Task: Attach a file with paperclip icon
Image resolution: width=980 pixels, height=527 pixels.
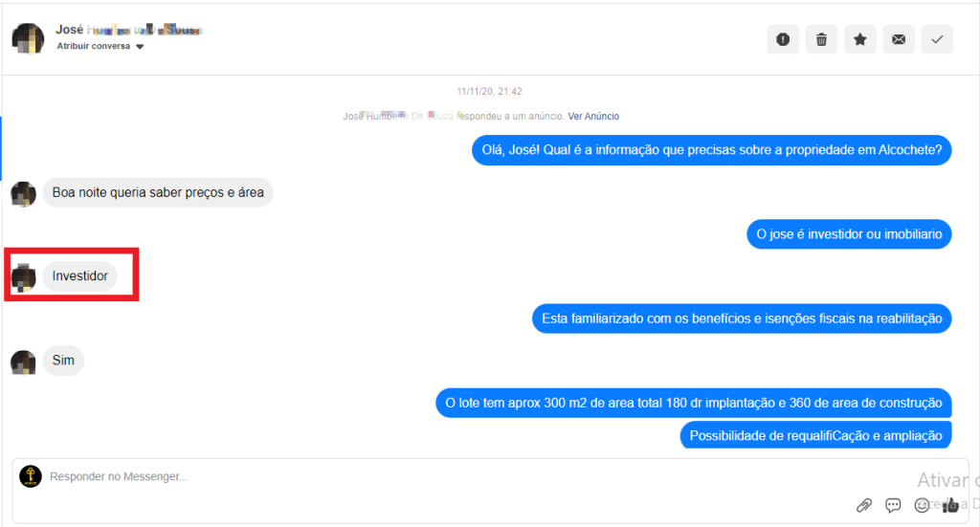Action: (x=864, y=504)
